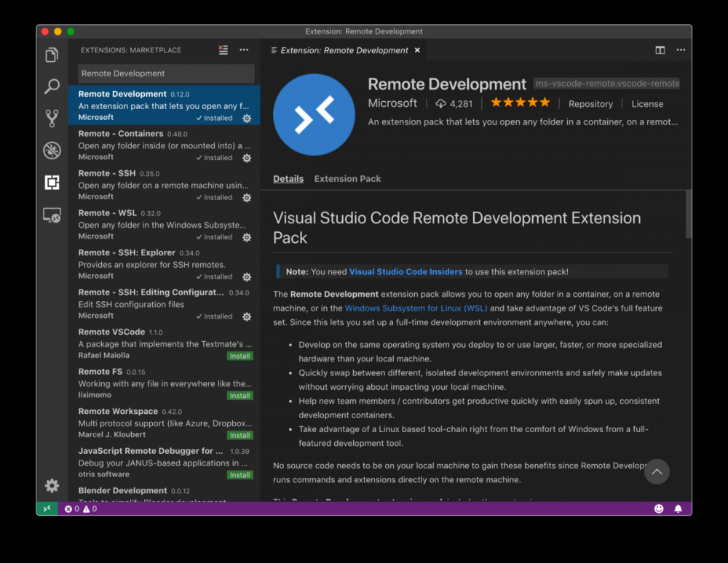Viewport: 728px width, 563px height.
Task: Select Remote - WSL extension entry
Action: (165, 224)
